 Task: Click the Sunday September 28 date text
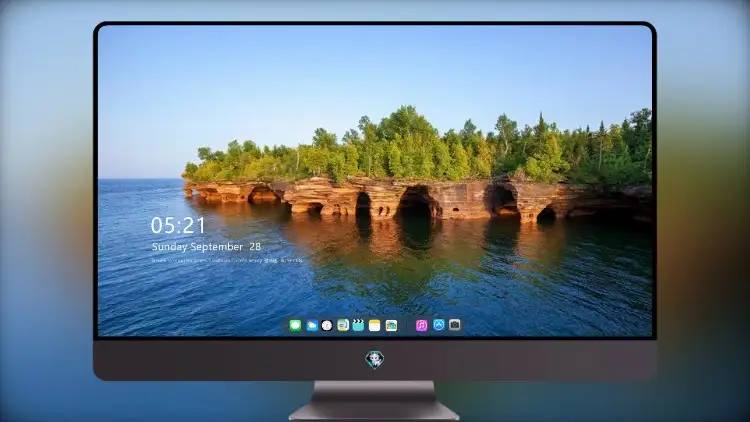[x=206, y=247]
